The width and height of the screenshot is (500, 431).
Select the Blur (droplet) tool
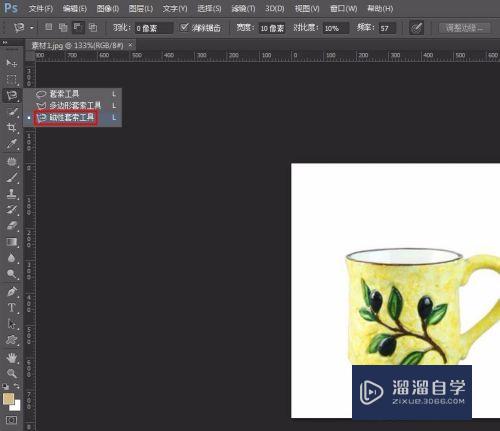11,258
